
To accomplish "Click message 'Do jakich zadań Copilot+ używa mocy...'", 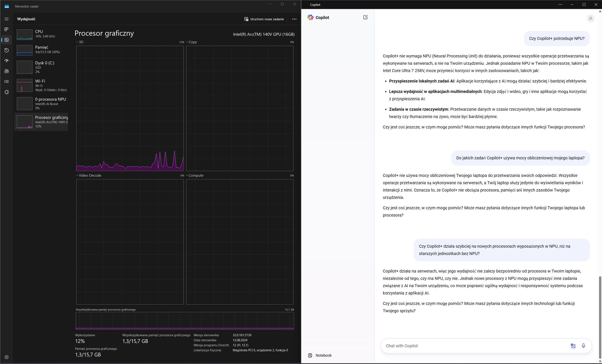I will click(x=520, y=158).
